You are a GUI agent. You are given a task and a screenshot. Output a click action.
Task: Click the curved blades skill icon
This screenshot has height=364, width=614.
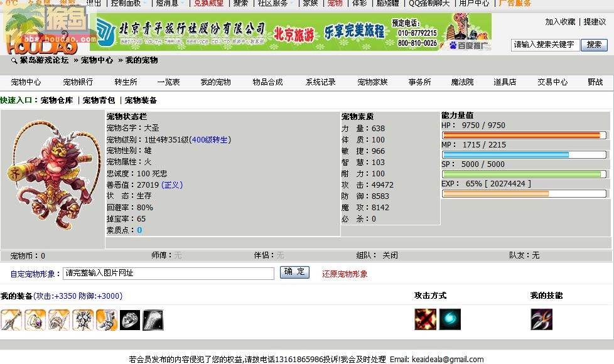[542, 319]
